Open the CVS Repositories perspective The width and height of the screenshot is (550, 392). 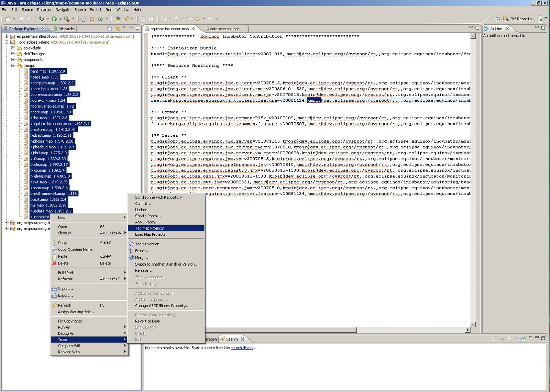(x=519, y=19)
